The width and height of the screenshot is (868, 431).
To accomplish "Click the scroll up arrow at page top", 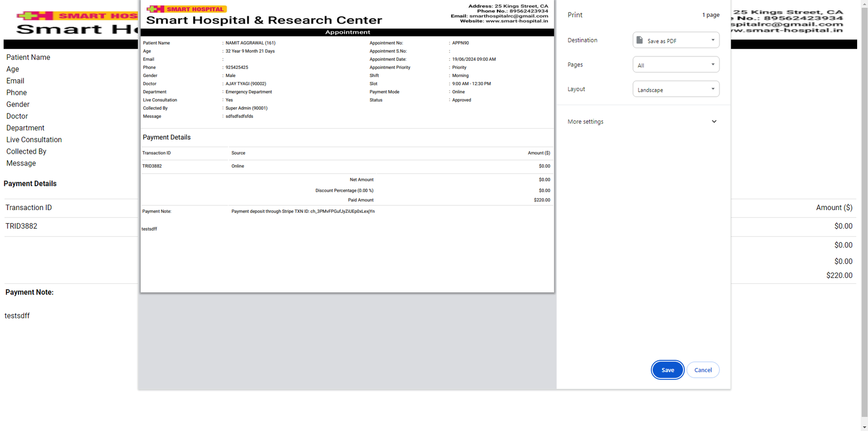I will click(864, 4).
